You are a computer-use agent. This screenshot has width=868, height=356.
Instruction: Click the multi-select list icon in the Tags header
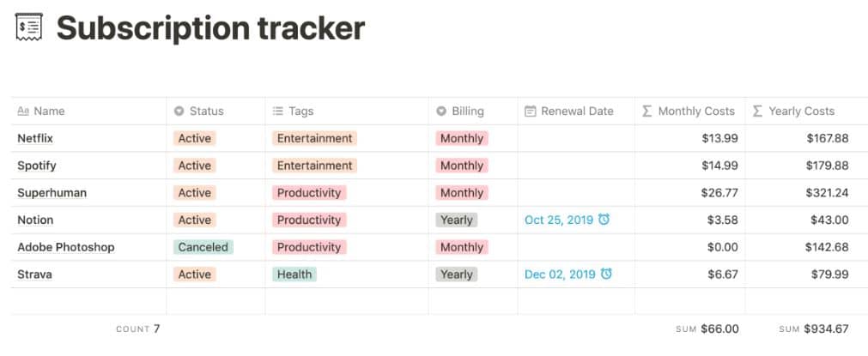(278, 112)
